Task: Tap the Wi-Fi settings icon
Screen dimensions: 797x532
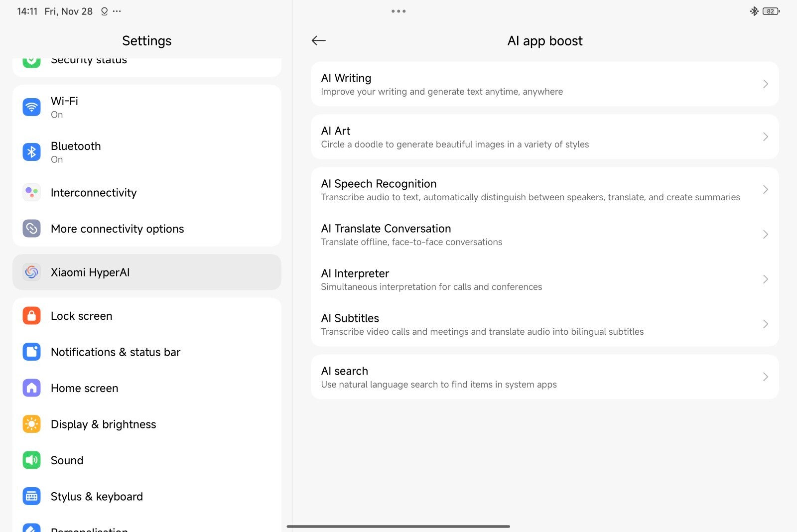Action: 31,107
